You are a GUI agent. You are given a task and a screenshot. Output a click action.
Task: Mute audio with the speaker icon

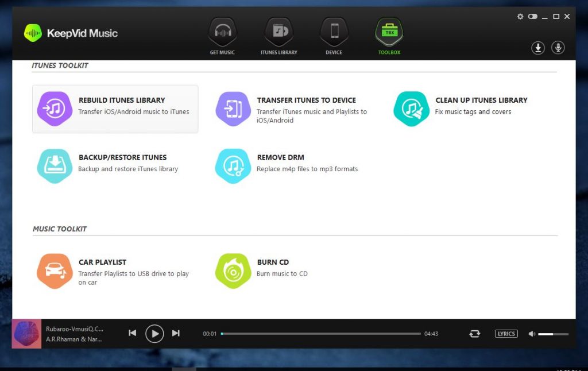pyautogui.click(x=532, y=334)
